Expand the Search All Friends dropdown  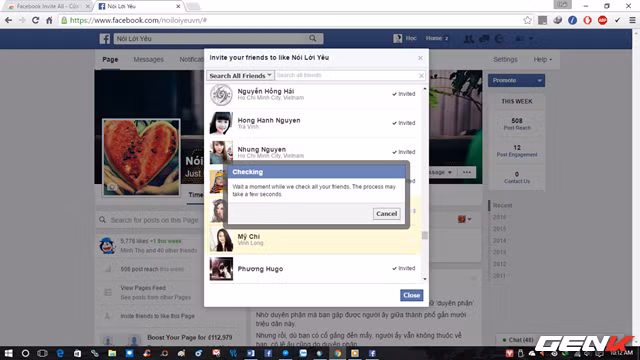pyautogui.click(x=240, y=76)
